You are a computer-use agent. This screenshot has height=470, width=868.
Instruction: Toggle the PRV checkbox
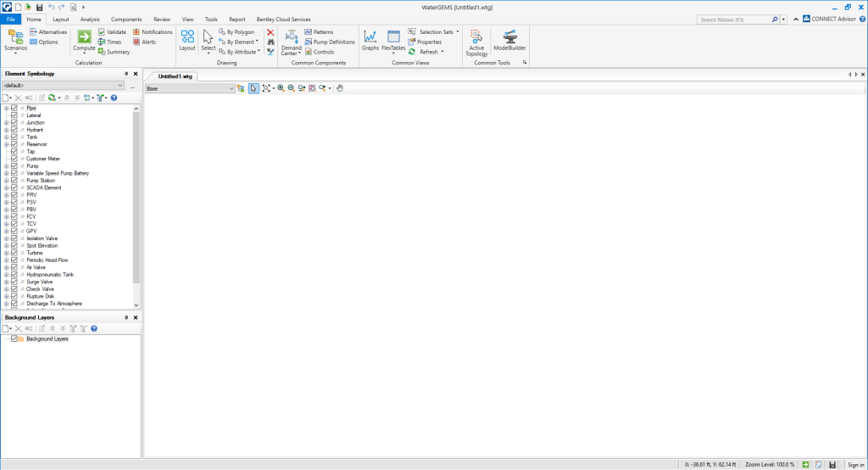pyautogui.click(x=14, y=195)
